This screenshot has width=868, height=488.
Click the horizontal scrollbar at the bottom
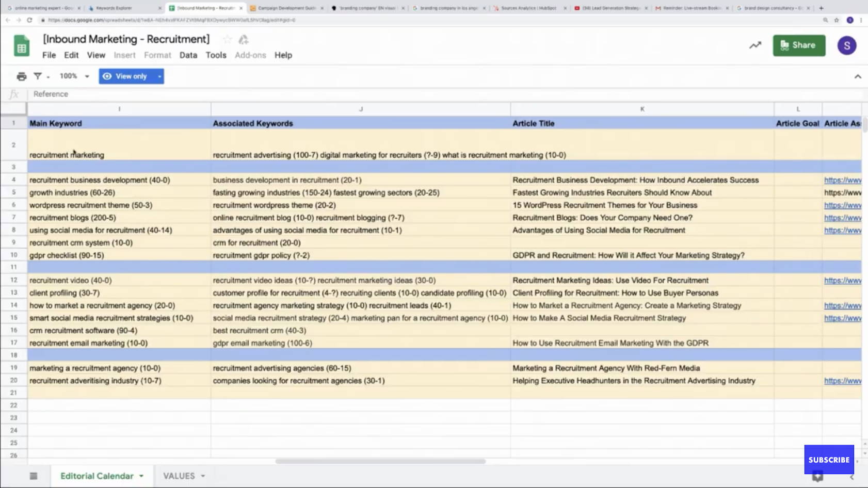pos(380,461)
